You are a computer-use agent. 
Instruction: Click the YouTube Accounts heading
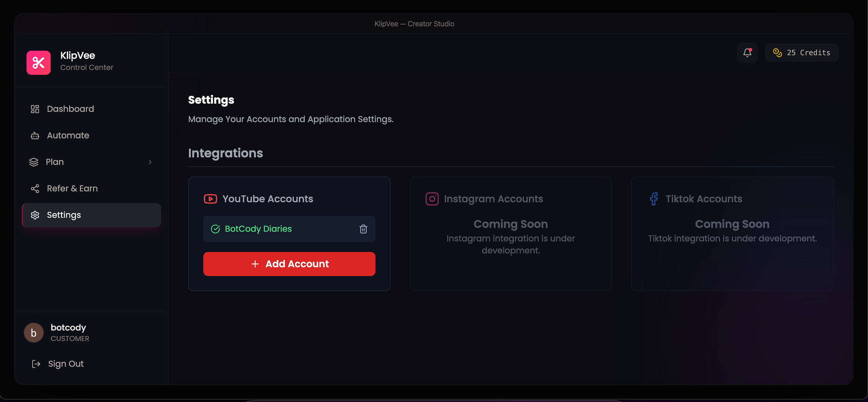pyautogui.click(x=268, y=199)
